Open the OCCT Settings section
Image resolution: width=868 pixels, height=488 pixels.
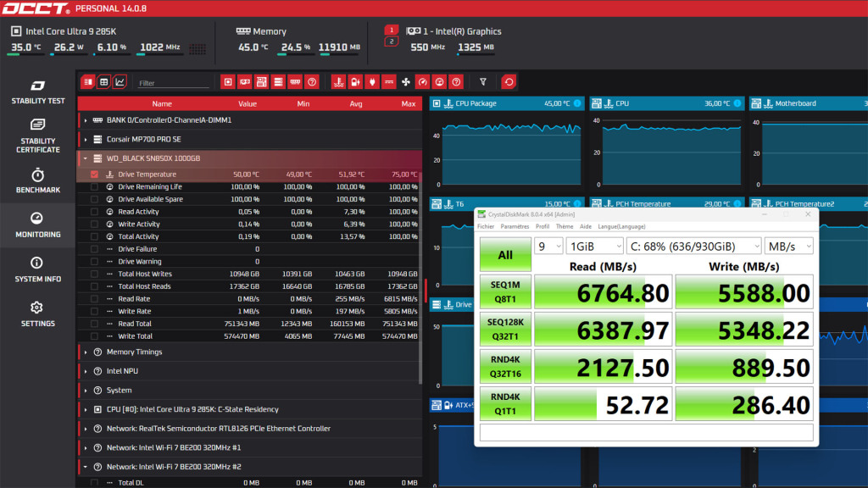[37, 314]
